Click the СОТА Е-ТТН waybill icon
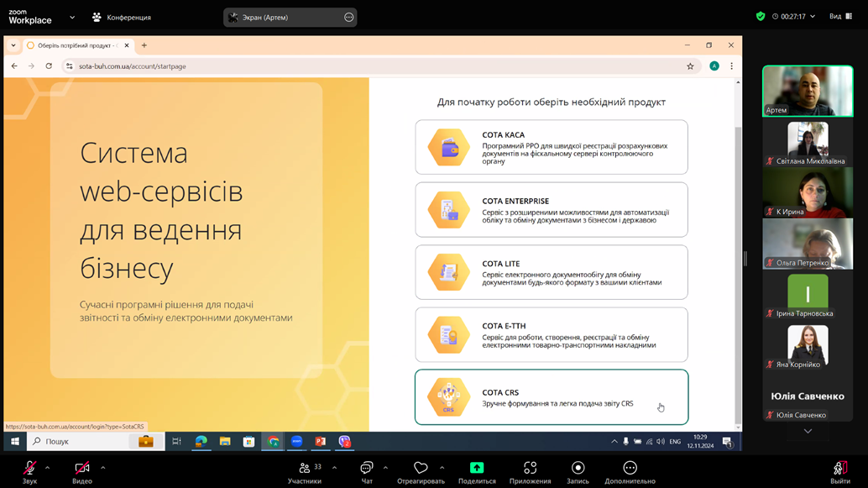The width and height of the screenshot is (868, 488). coord(448,334)
